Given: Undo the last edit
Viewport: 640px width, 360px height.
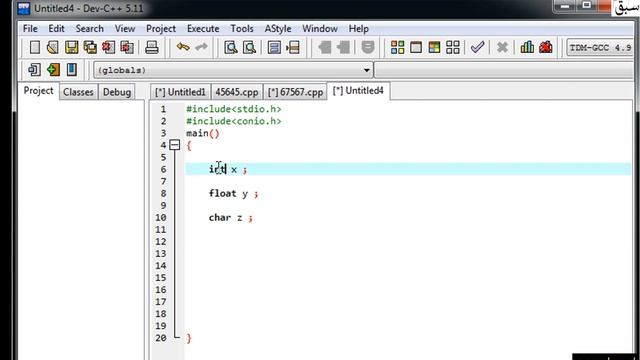Looking at the screenshot, I should 183,47.
